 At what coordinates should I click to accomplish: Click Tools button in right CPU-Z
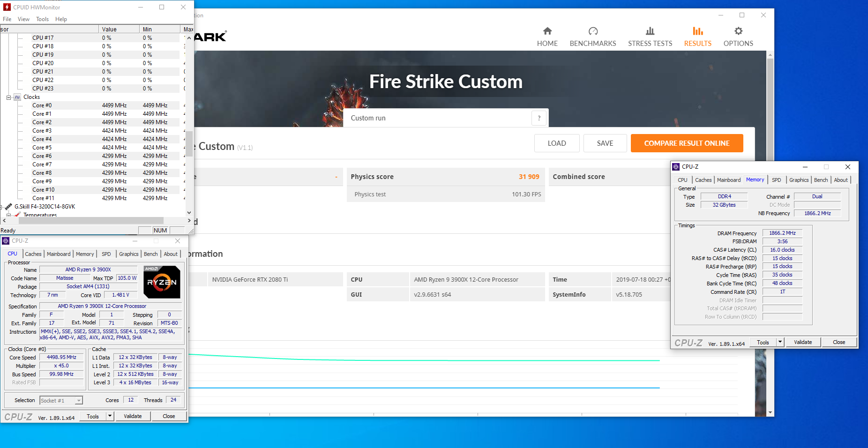763,342
